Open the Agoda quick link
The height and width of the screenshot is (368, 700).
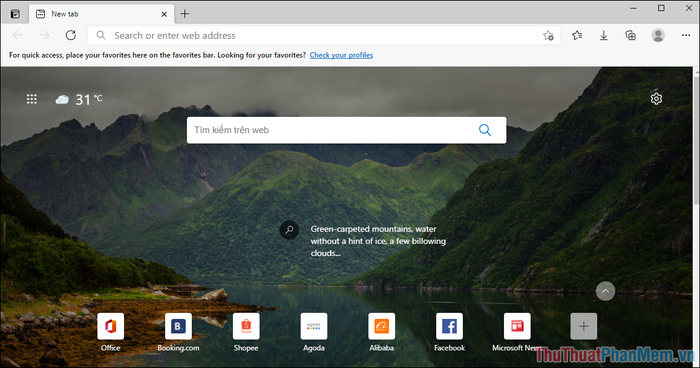314,332
